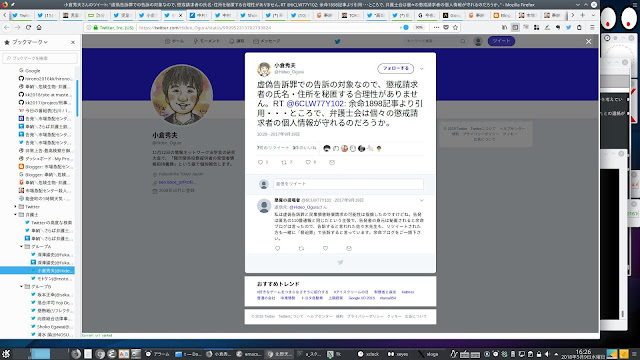Screen dimensions: 640x360
Task: Retweet the main tweet
Action: click(284, 162)
